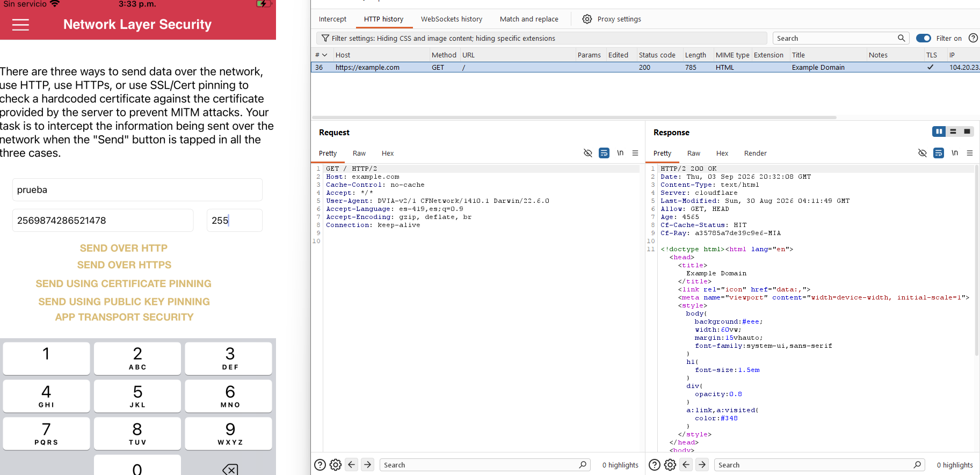Open help icon next to Filter on
Image resolution: width=980 pixels, height=475 pixels.
tap(973, 38)
